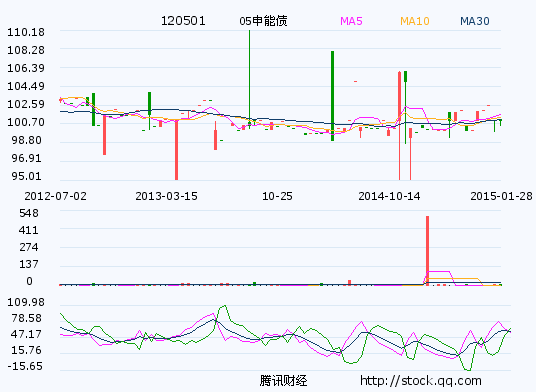Click the 95.01 price axis label
Screen dimensions: 536x392
click(26, 176)
